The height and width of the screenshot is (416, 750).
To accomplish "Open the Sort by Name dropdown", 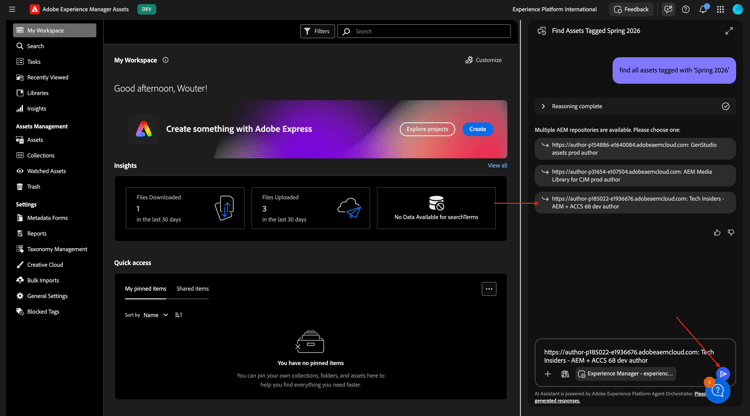I will (x=156, y=315).
